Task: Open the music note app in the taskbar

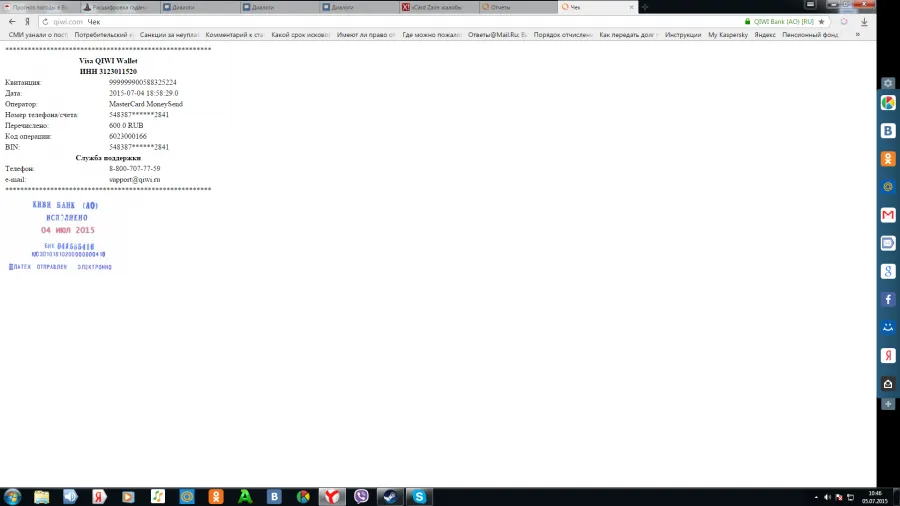Action: (158, 497)
